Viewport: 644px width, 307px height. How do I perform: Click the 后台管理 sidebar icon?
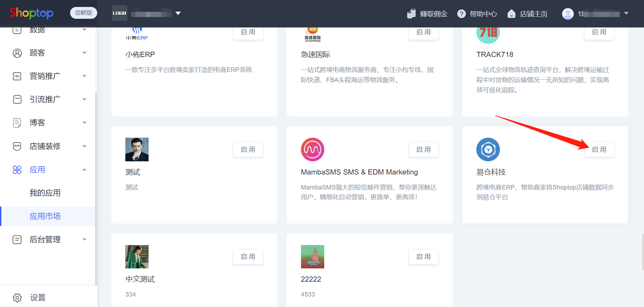pyautogui.click(x=17, y=240)
